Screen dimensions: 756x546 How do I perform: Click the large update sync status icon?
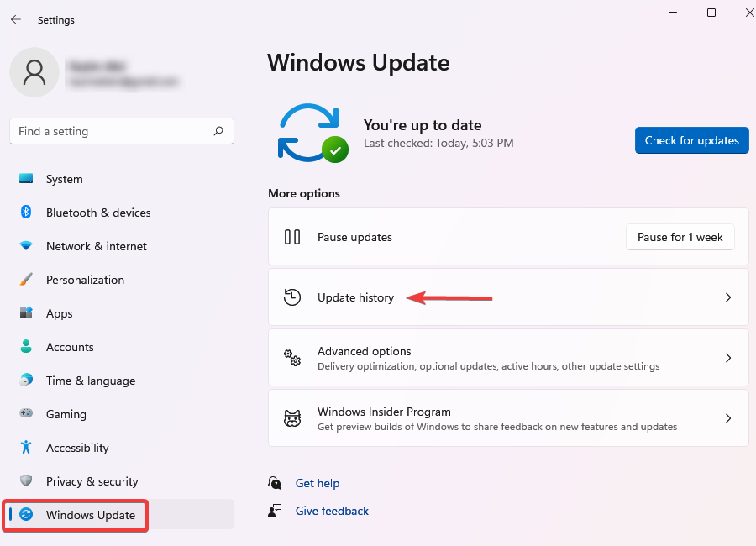click(x=313, y=133)
